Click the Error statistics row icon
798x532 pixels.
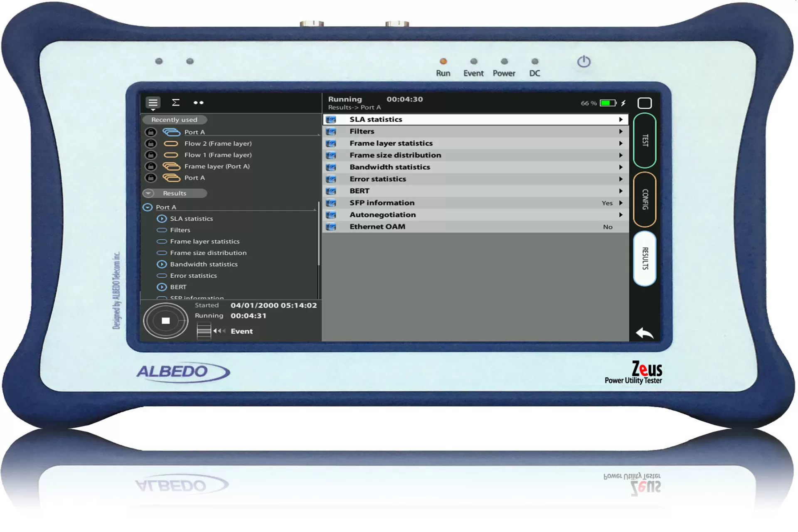331,179
